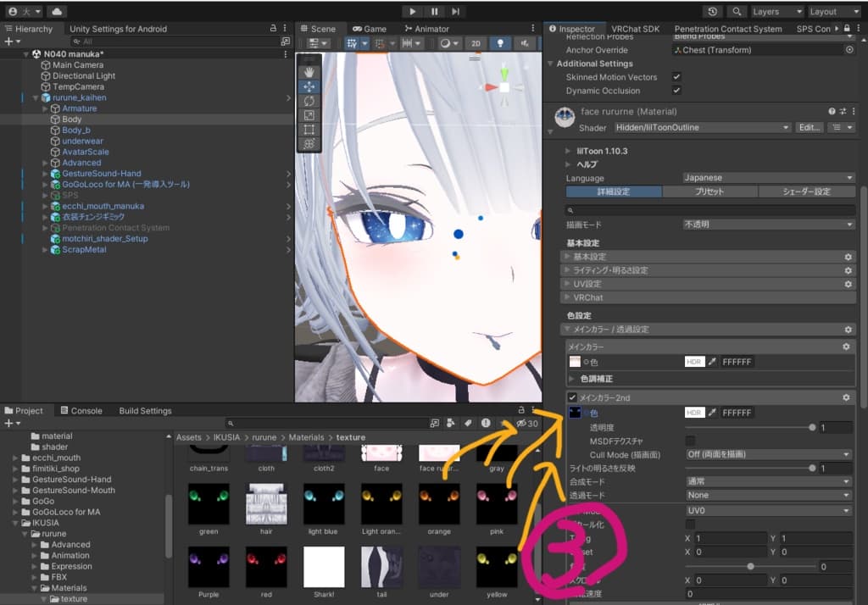Viewport: 868px width, 605px height.
Task: Select Body object in Hierarchy
Action: pyautogui.click(x=71, y=119)
